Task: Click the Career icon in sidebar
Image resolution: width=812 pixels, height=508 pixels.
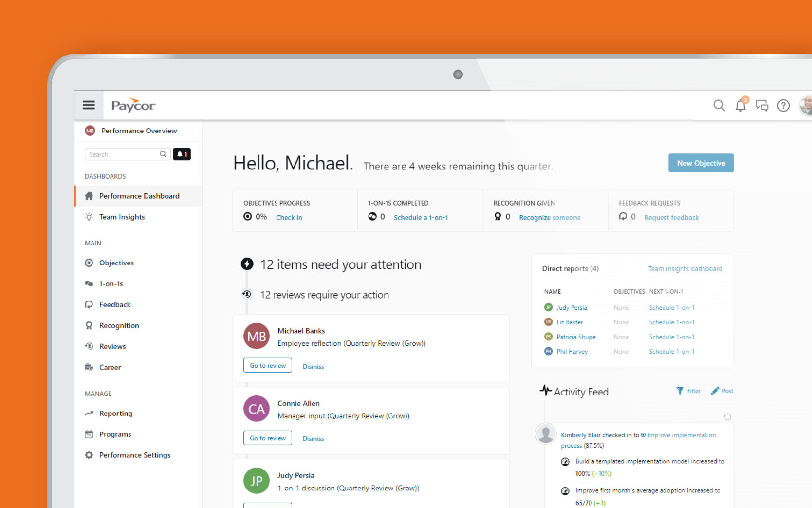Action: pyautogui.click(x=89, y=367)
